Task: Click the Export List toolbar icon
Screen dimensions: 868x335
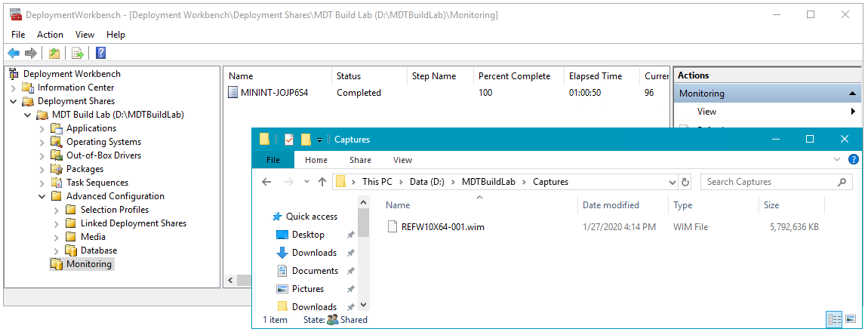Action: click(77, 53)
